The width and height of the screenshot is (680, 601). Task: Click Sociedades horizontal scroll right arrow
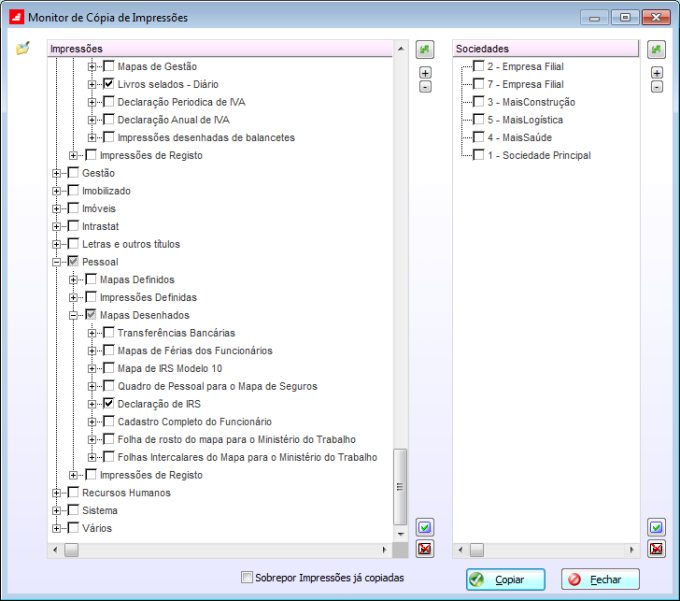(x=631, y=550)
